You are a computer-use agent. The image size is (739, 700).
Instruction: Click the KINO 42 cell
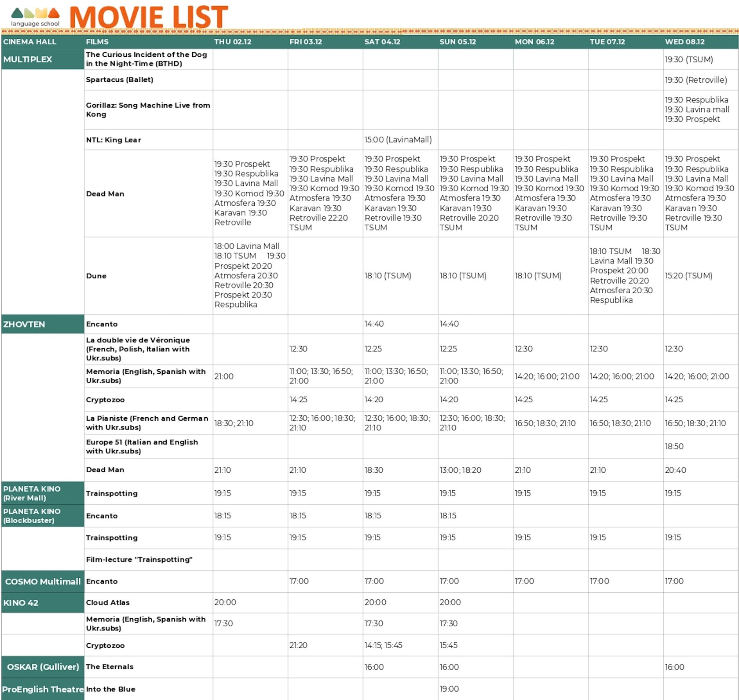[43, 602]
